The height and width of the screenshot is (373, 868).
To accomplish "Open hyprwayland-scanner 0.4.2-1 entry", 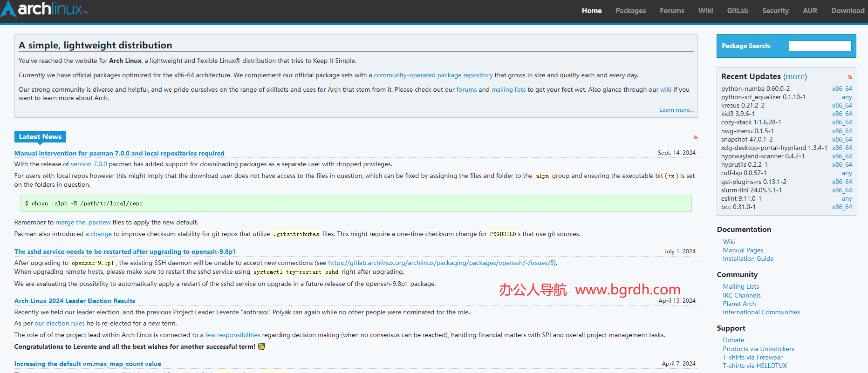I will (x=763, y=156).
